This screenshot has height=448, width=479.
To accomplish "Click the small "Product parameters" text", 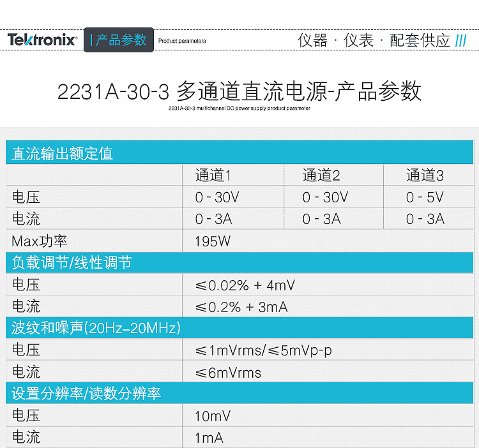I will pos(182,41).
